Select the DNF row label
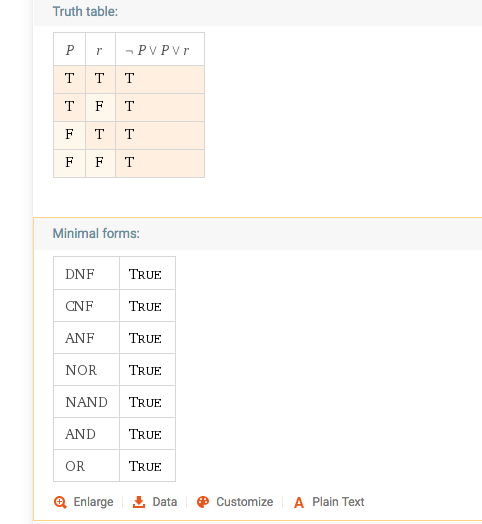Viewport: 482px width, 524px height. (80, 274)
